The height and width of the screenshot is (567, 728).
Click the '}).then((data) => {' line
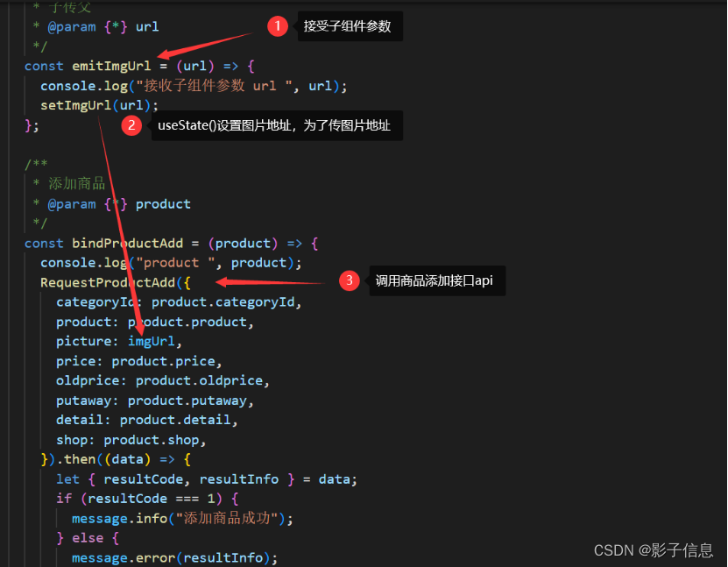[116, 459]
